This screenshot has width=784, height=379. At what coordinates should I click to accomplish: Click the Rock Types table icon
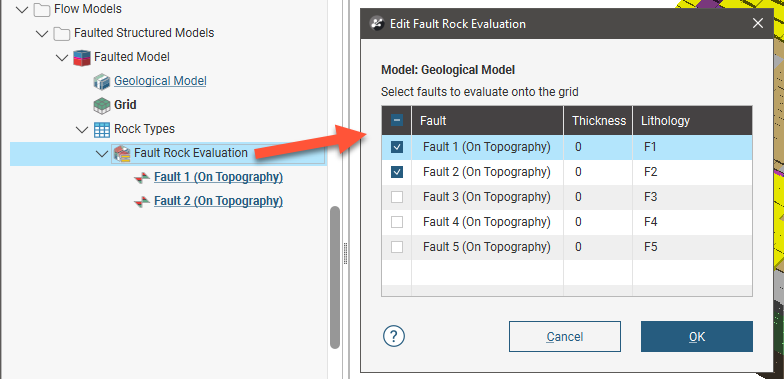click(102, 129)
